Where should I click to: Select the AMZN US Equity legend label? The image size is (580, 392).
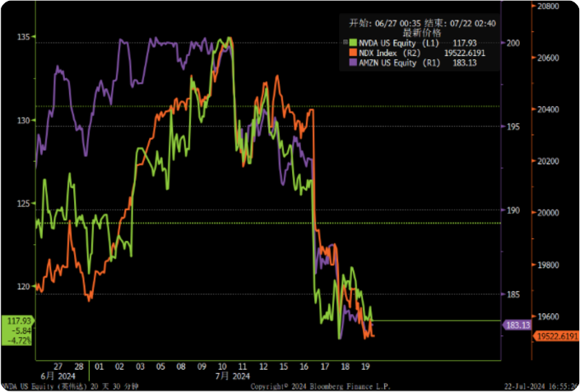click(x=387, y=62)
